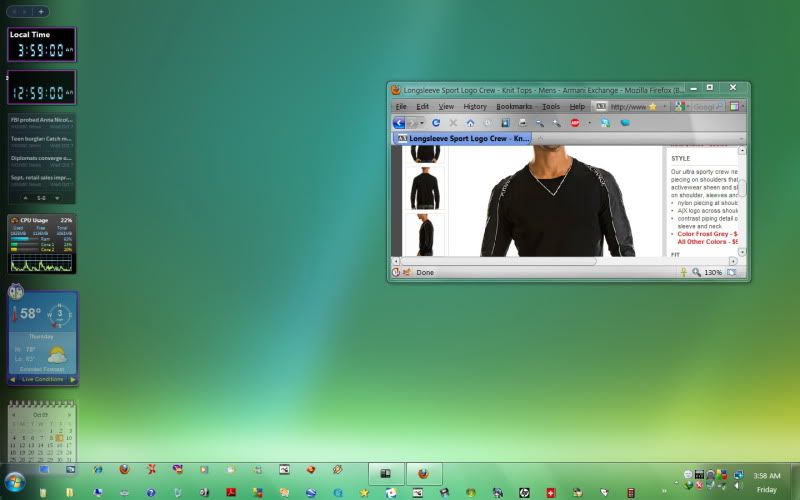Show next feed headlines arrow
This screenshot has height=500, width=800.
coord(57,198)
